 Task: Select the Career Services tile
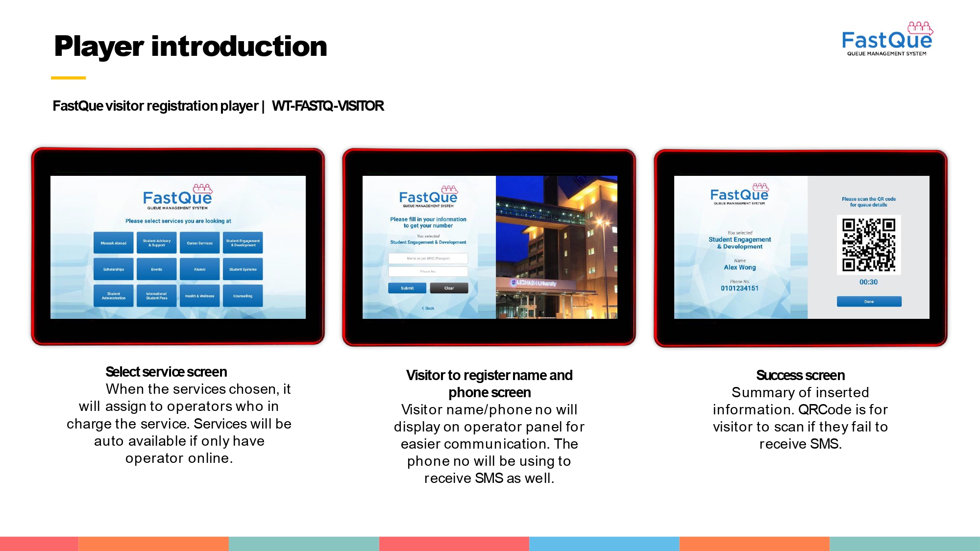tap(199, 243)
